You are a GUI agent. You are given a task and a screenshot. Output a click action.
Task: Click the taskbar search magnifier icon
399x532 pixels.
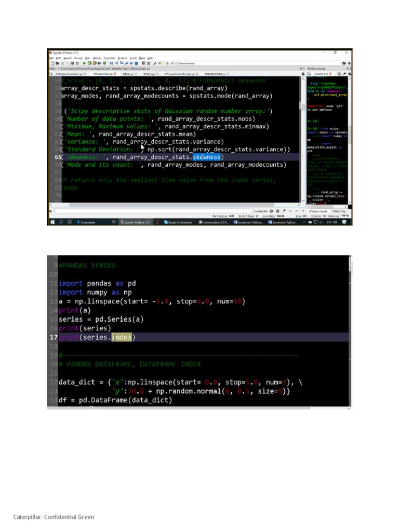(x=61, y=222)
